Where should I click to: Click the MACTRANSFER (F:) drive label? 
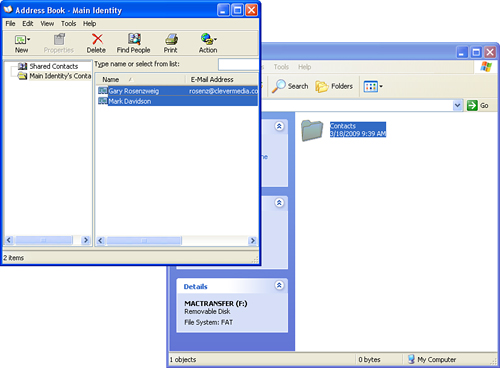(216, 304)
